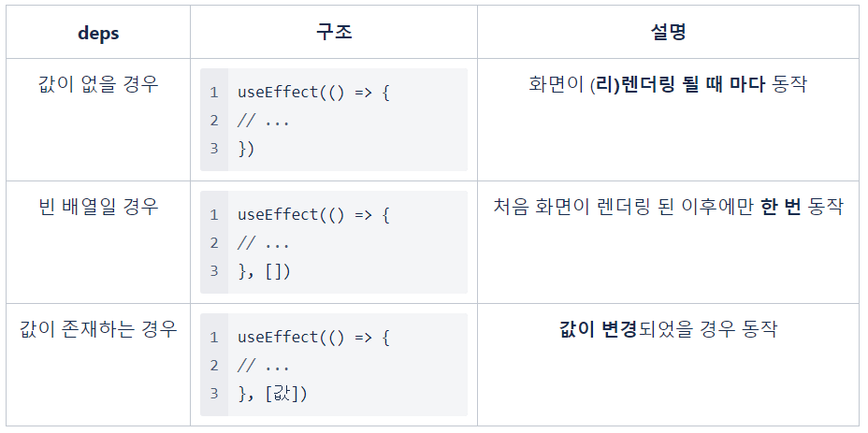Click the }, []) line in second code block
Screen dimensions: 868x433
264,271
